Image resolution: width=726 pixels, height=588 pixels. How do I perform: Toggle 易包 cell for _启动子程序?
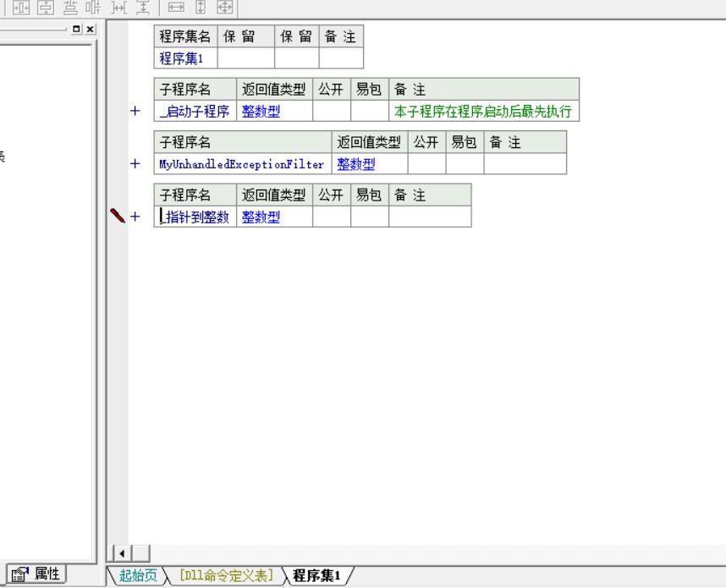(x=370, y=111)
